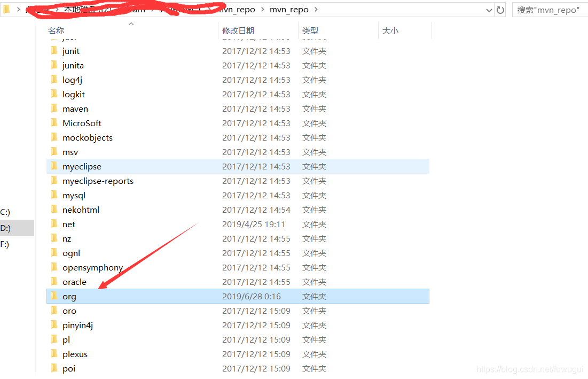This screenshot has height=379, width=588.
Task: Click the maven folder icon
Action: coord(54,109)
